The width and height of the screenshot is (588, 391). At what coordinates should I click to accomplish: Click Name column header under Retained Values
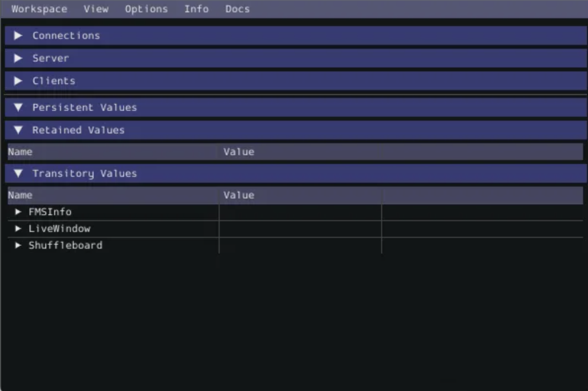[x=20, y=152]
